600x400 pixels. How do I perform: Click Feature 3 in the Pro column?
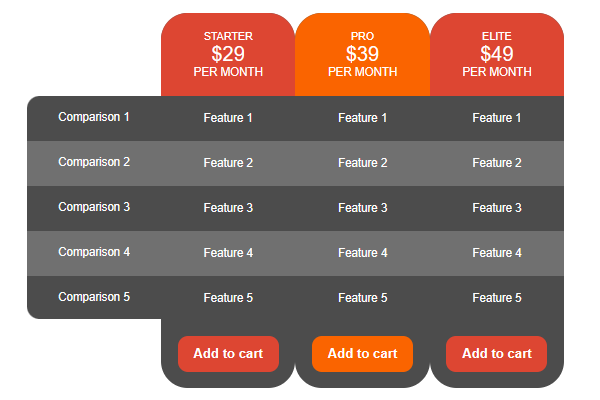click(x=362, y=208)
